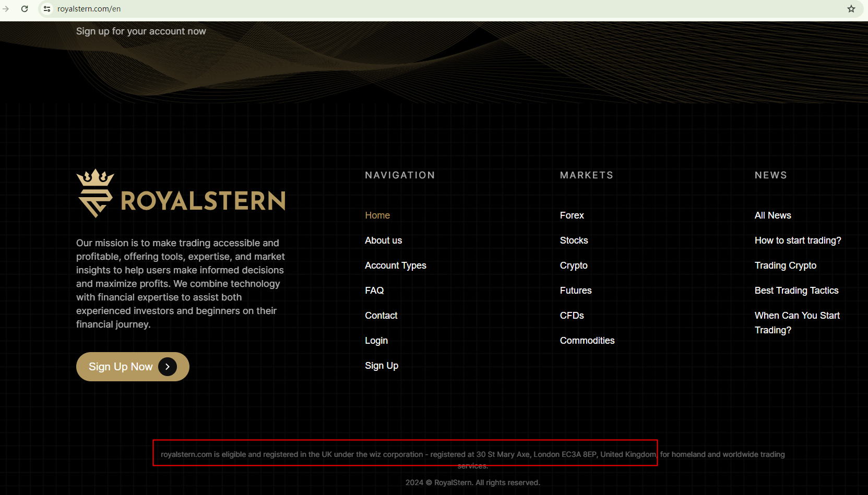868x495 pixels.
Task: Go to the Crypto market link
Action: point(574,265)
